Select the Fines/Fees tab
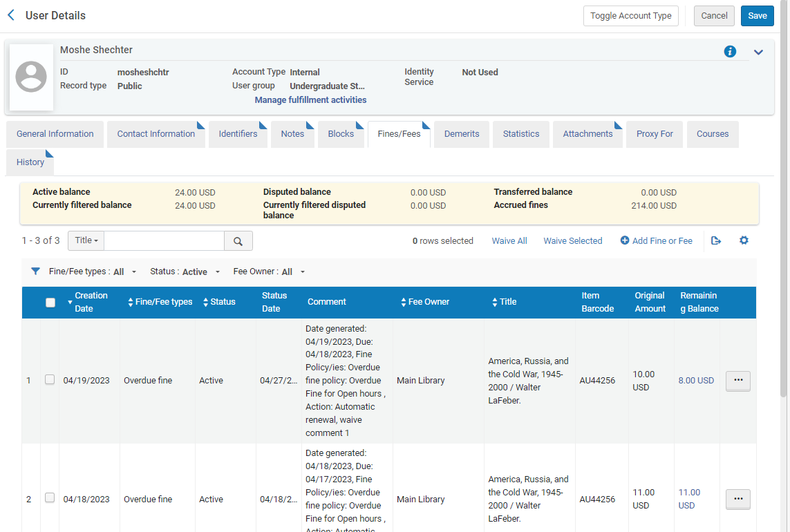790x532 pixels. (x=399, y=134)
